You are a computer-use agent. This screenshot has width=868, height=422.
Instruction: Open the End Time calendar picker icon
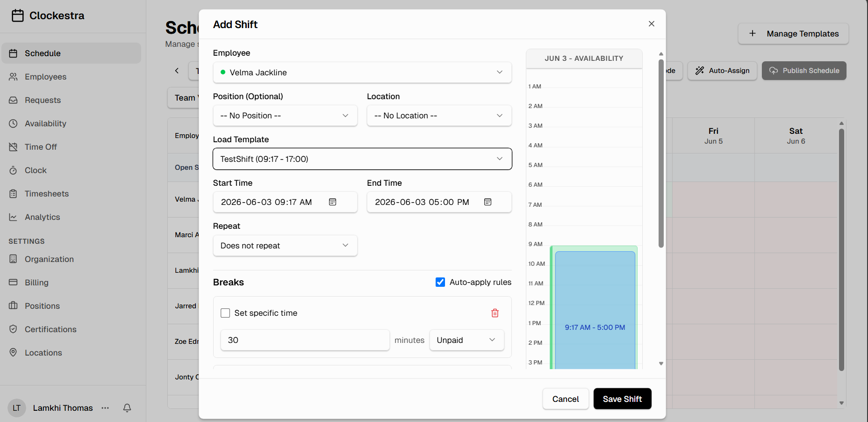[488, 202]
